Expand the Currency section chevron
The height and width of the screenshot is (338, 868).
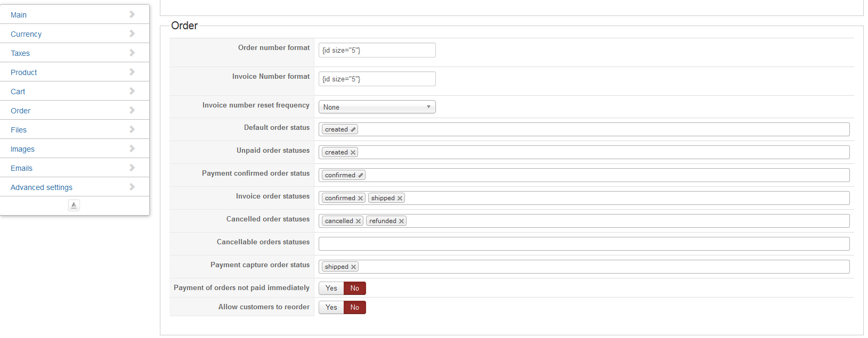pyautogui.click(x=132, y=34)
